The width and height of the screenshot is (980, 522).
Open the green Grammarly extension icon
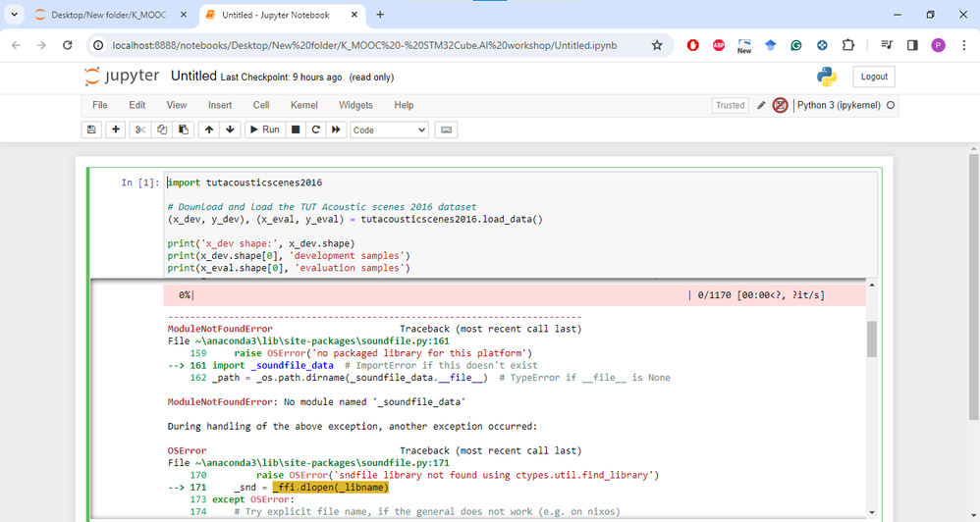pos(795,45)
